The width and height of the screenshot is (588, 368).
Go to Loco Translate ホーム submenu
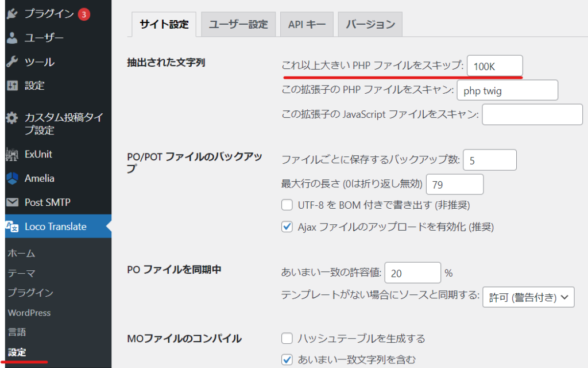click(x=21, y=254)
